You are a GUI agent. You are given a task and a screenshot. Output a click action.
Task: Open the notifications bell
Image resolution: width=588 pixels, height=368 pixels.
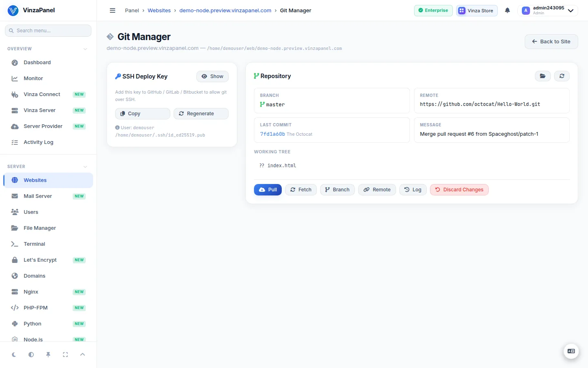507,11
